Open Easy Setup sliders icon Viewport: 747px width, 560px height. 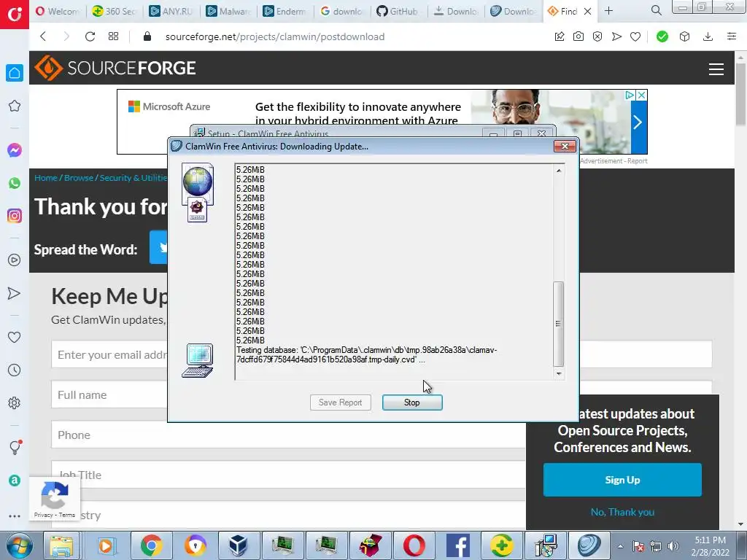732,36
